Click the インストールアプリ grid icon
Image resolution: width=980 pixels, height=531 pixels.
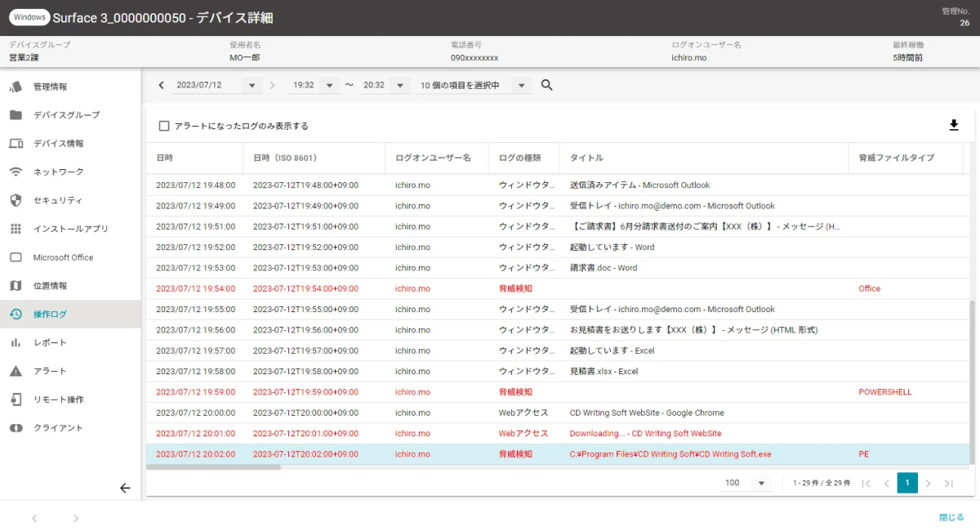coord(16,229)
